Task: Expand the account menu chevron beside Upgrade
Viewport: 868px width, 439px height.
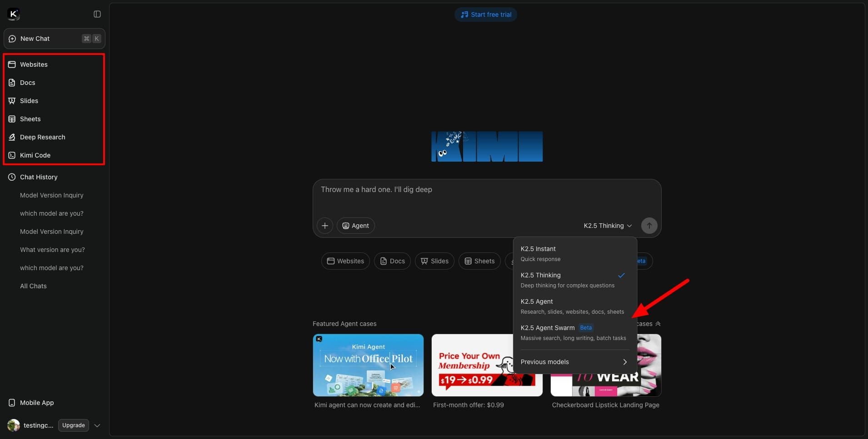Action: [x=97, y=425]
